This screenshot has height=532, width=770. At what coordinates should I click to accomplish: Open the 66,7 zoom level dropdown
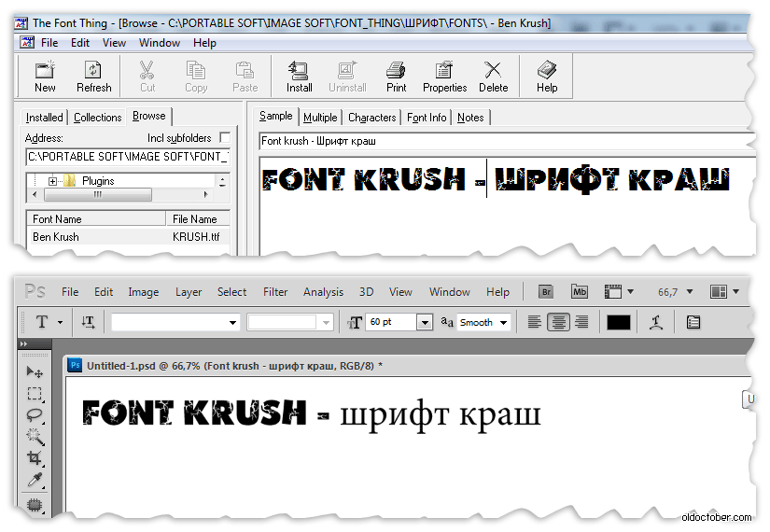pos(690,292)
